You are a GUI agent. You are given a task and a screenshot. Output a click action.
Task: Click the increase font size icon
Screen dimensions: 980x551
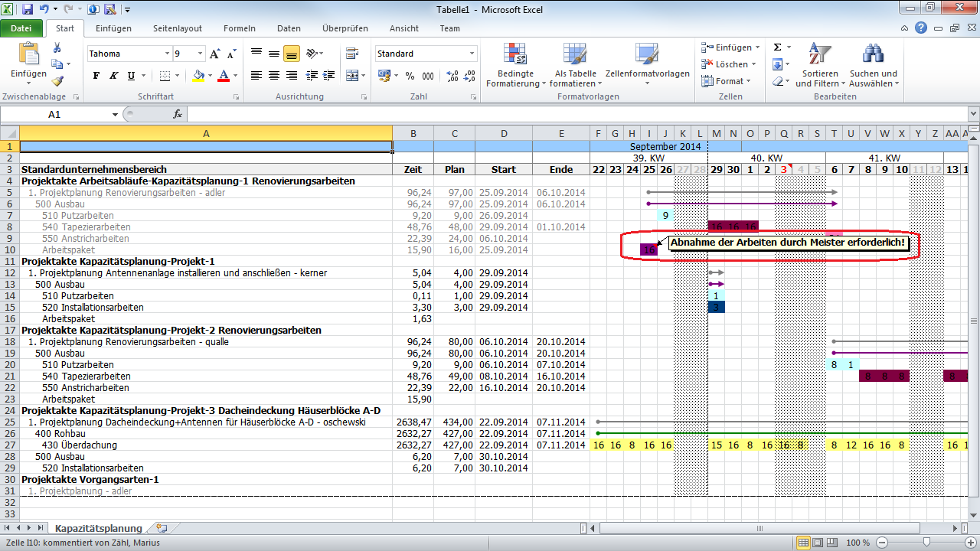pos(215,54)
